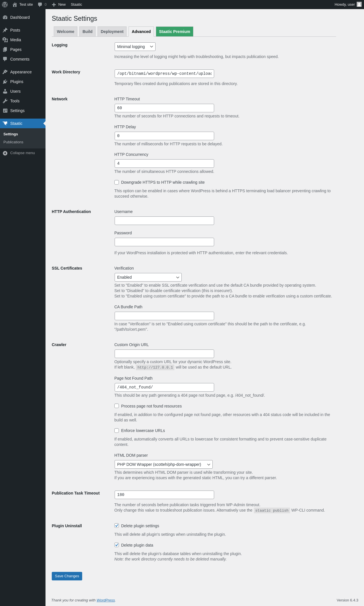Open the HTML DOM parser dropdown
364x606 pixels.
click(x=164, y=464)
